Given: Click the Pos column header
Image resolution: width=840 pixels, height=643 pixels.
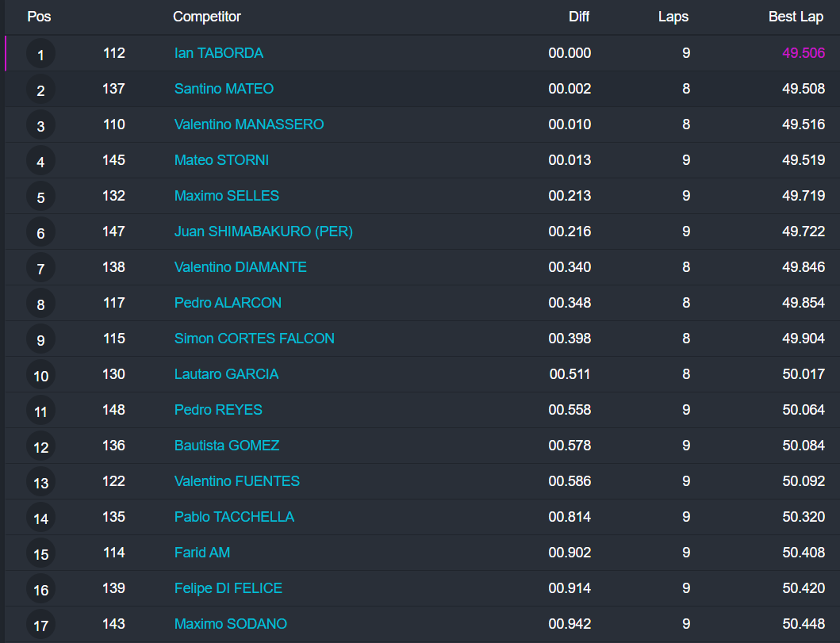Looking at the screenshot, I should pos(39,17).
